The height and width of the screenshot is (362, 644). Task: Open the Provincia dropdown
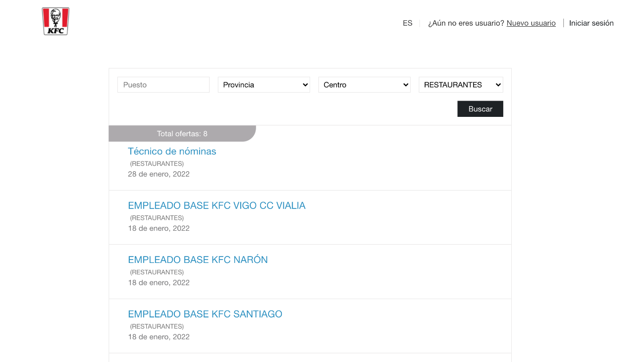[x=264, y=85]
